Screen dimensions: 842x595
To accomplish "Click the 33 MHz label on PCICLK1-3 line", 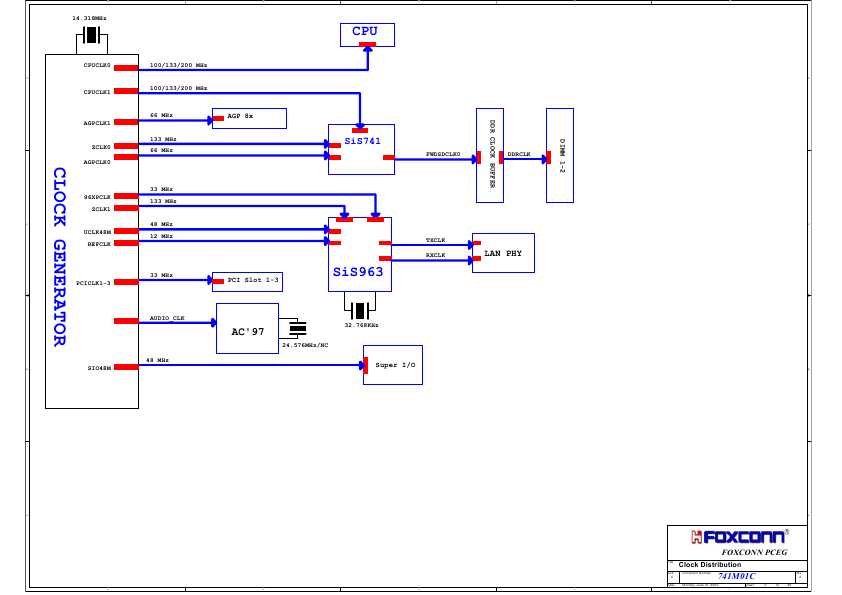I will click(x=161, y=275).
